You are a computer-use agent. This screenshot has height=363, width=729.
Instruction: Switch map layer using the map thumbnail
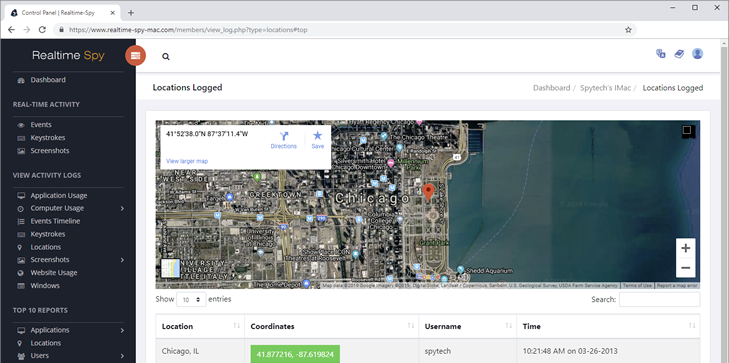(x=170, y=268)
